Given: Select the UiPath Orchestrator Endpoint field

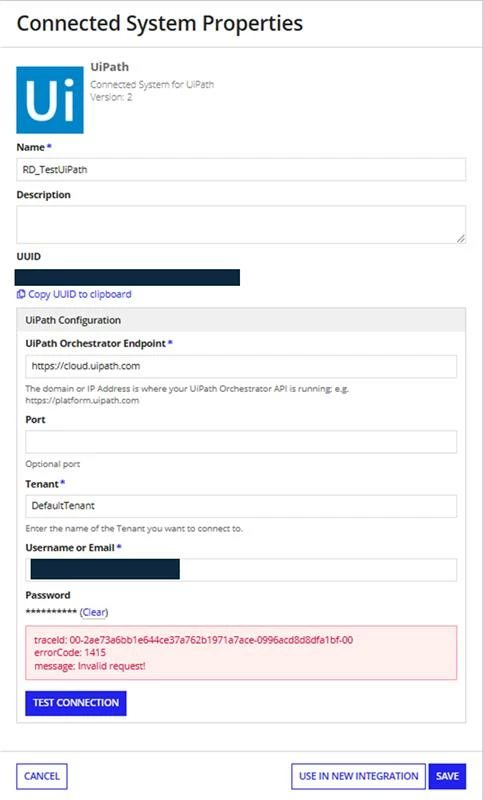Looking at the screenshot, I should [241, 366].
